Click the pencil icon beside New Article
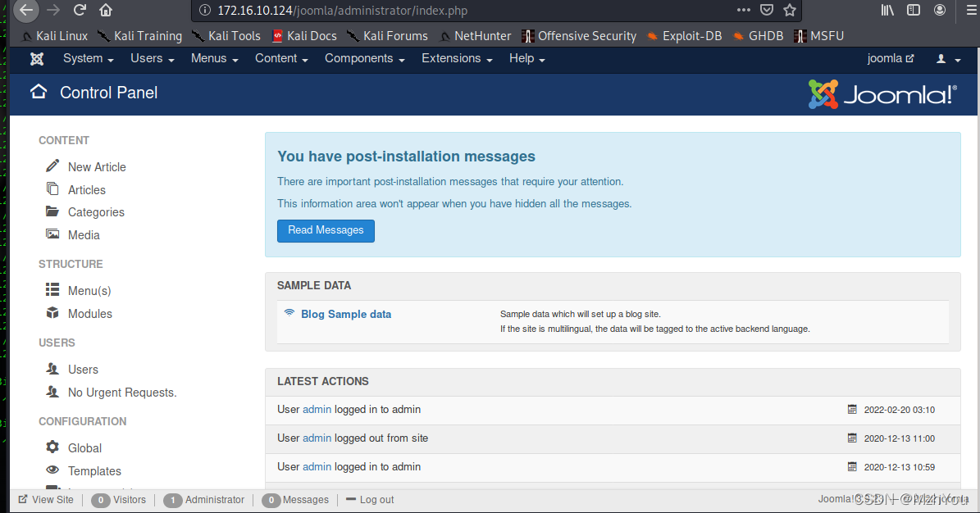The width and height of the screenshot is (980, 513). [52, 166]
